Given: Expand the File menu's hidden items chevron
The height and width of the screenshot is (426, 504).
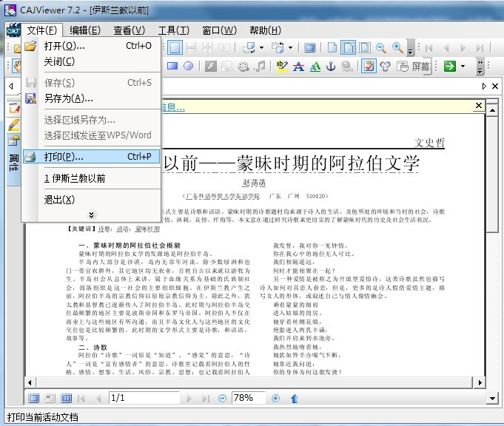Looking at the screenshot, I should (x=91, y=214).
